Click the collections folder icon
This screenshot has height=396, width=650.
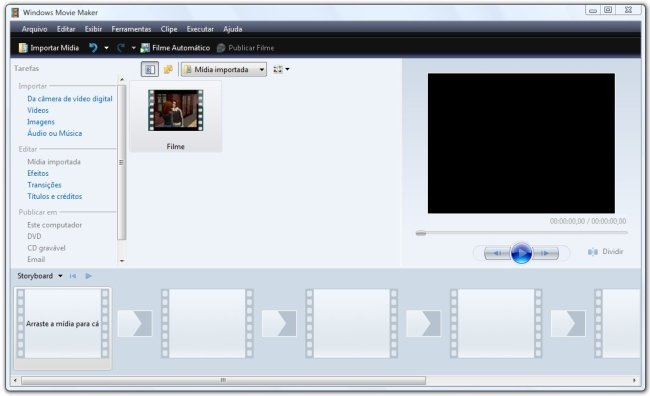[x=168, y=69]
